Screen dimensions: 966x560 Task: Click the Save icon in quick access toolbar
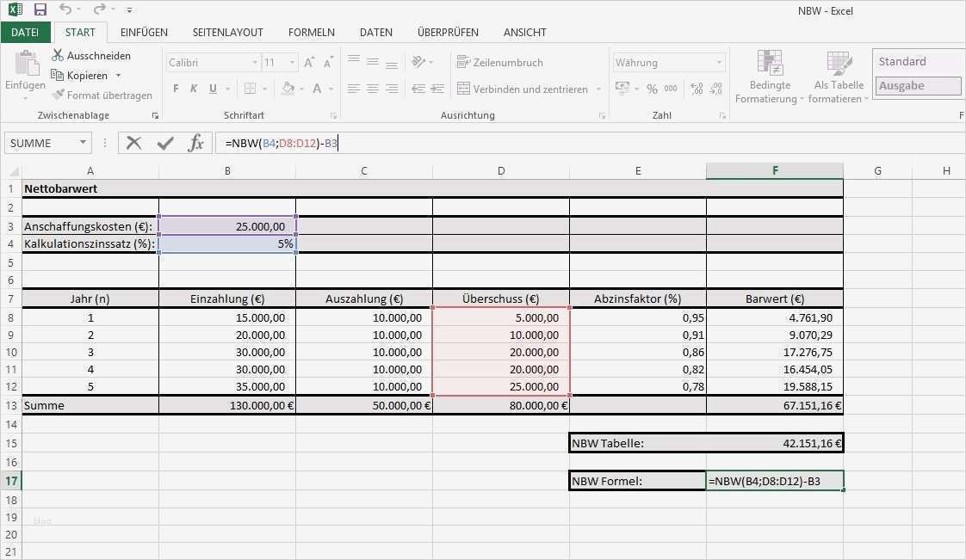[x=40, y=9]
